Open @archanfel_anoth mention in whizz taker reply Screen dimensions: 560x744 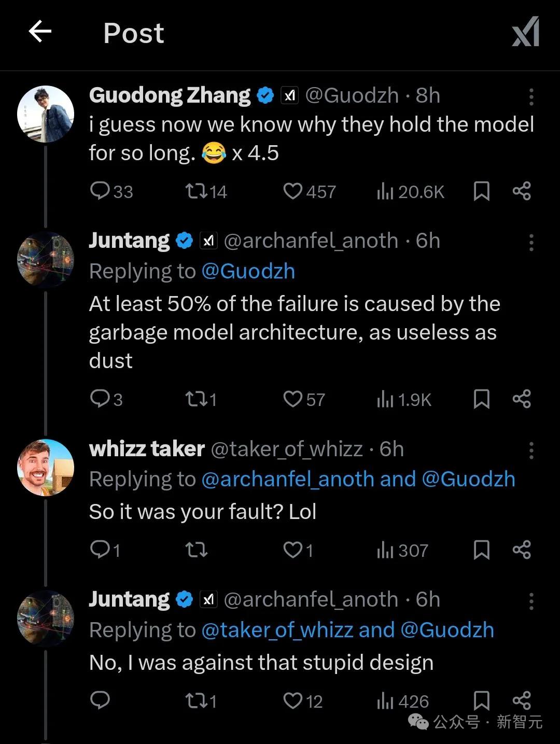point(287,480)
